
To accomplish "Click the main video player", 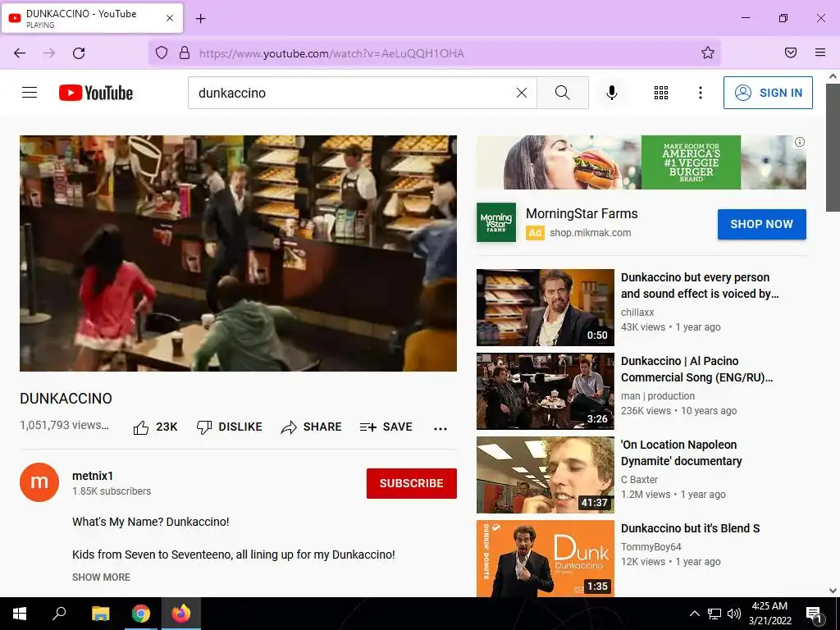I will [239, 253].
